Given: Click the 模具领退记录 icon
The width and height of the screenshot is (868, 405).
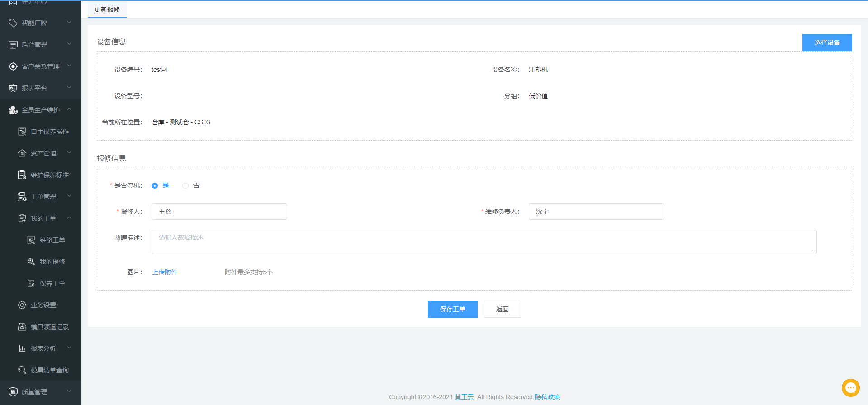Looking at the screenshot, I should [x=22, y=327].
